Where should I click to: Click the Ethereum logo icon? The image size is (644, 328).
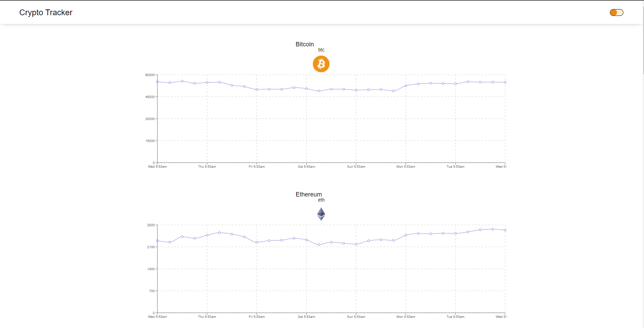[x=321, y=214]
